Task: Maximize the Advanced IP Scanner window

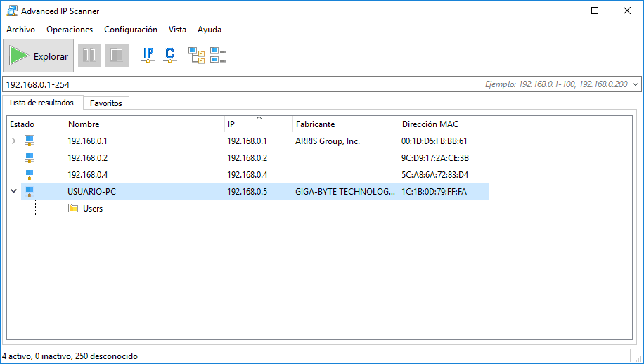Action: coord(594,11)
